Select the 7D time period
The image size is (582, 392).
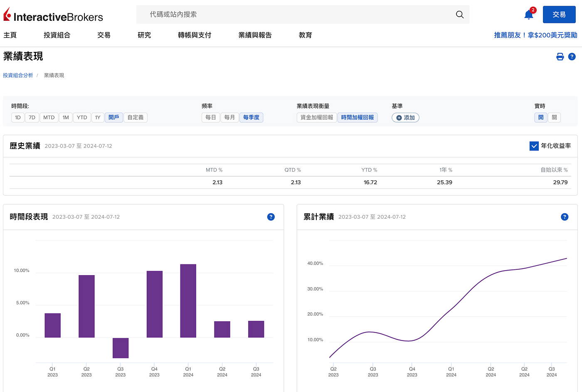point(32,118)
